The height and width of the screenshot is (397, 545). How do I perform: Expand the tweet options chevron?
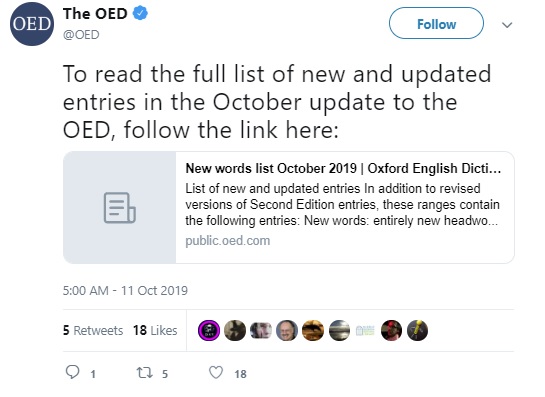tap(507, 25)
